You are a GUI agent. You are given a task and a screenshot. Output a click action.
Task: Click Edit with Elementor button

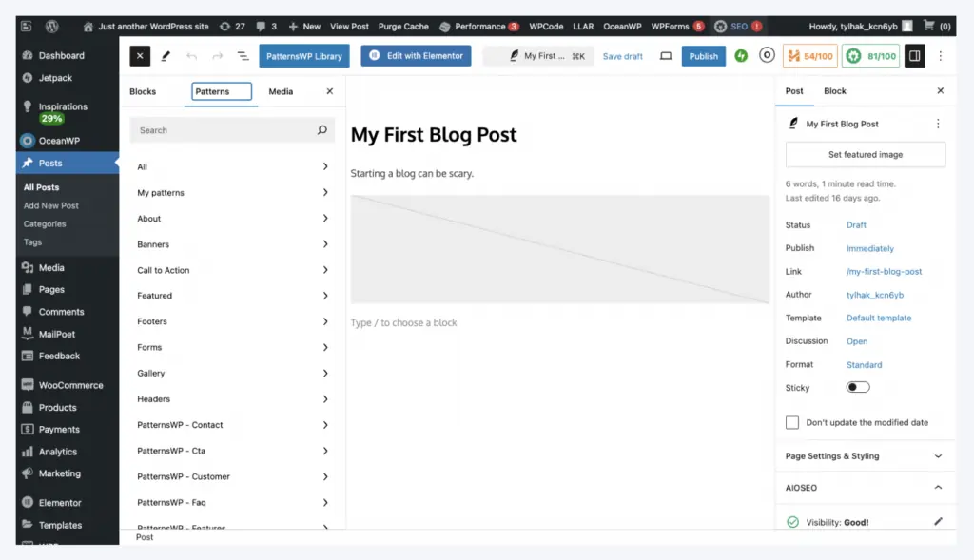(417, 56)
